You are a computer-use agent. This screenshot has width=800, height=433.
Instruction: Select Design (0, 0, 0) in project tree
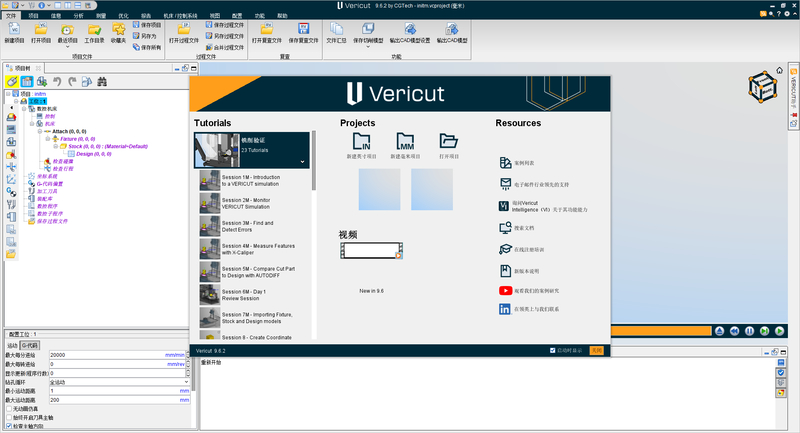tap(93, 154)
